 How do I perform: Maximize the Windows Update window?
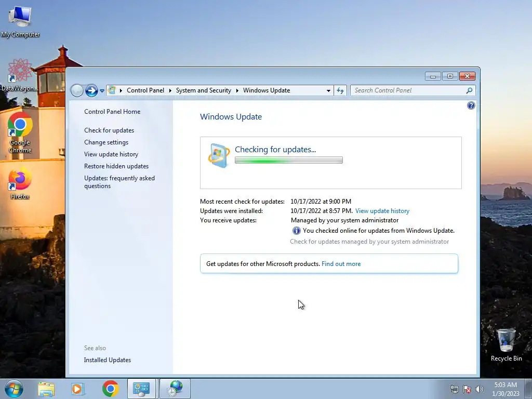(x=450, y=76)
